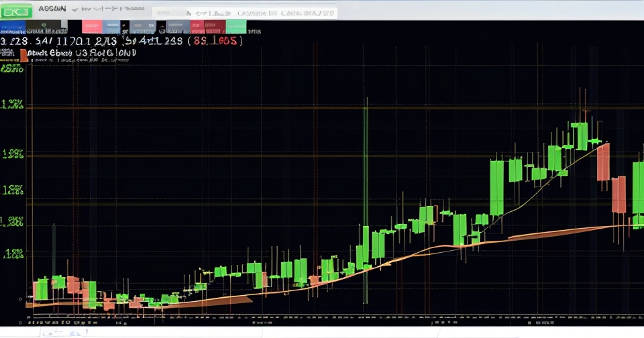
Task: Toggle the orange marker beside the indicator label
Action: [24, 55]
